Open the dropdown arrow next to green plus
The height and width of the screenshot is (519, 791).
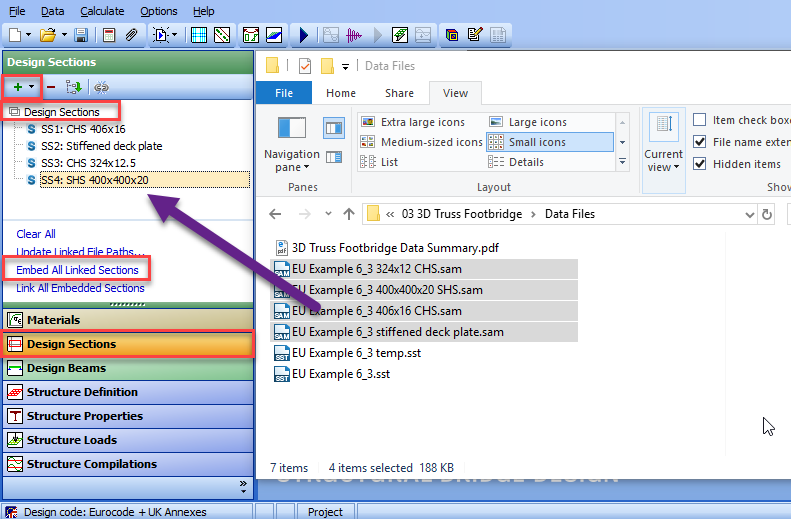coord(31,87)
